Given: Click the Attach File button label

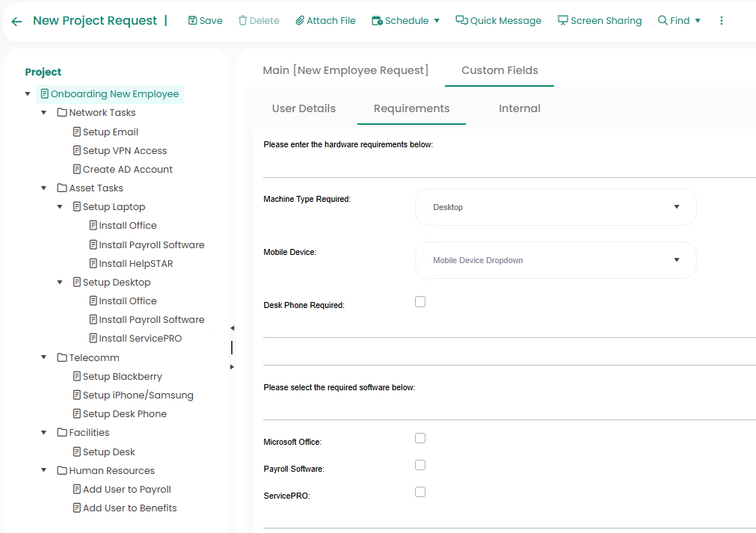Looking at the screenshot, I should point(331,21).
